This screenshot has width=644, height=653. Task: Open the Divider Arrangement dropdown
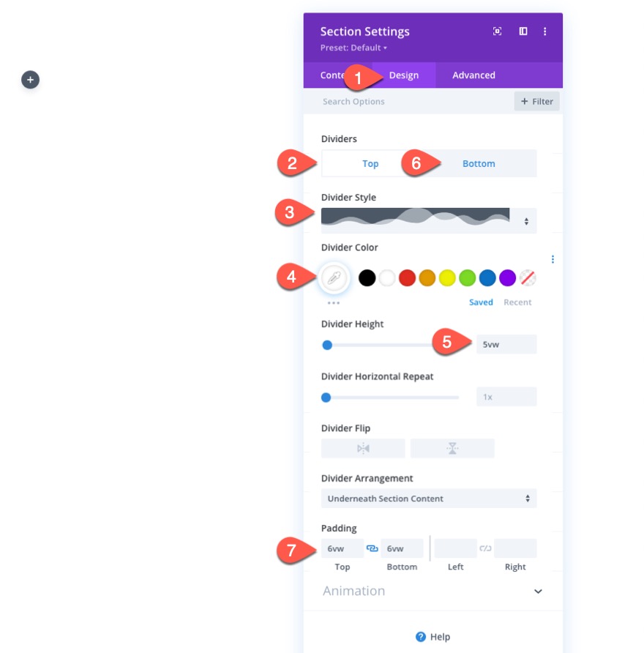429,499
